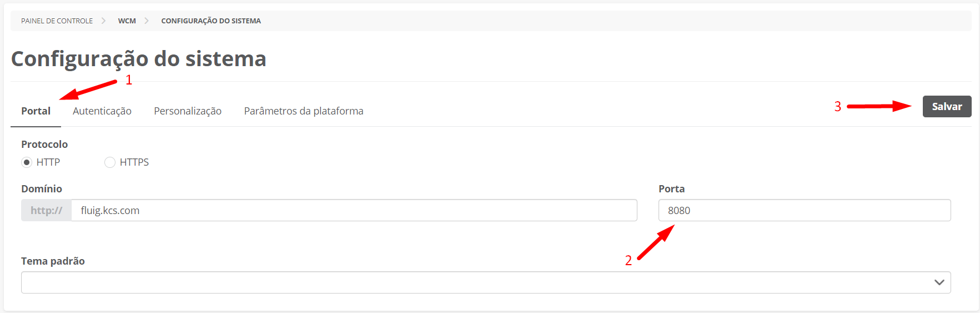Select the HTTPS protocol radio button

pos(110,162)
